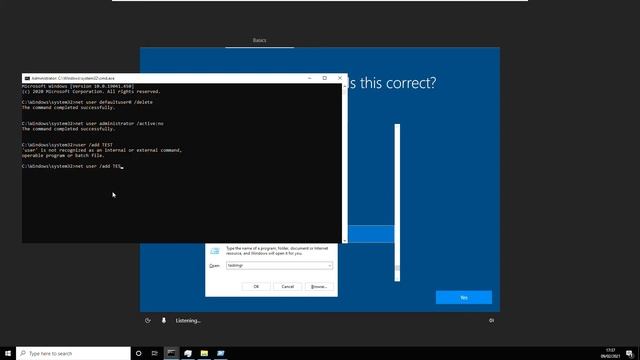Select the Basics tab in setup
This screenshot has height=360, width=640.
pyautogui.click(x=260, y=40)
